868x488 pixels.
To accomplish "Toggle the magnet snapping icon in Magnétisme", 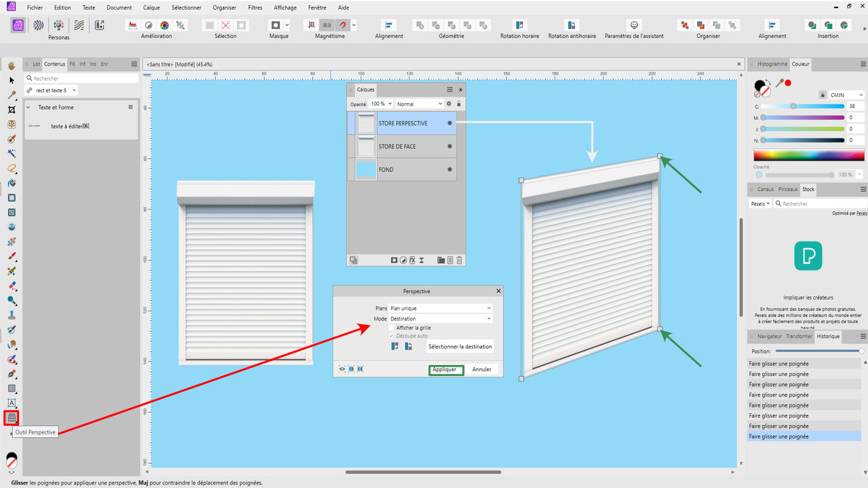I will coord(343,25).
